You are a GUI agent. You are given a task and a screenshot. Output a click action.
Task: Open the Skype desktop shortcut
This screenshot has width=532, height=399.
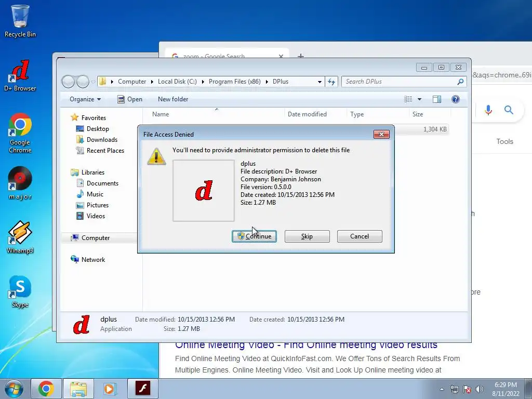20,291
